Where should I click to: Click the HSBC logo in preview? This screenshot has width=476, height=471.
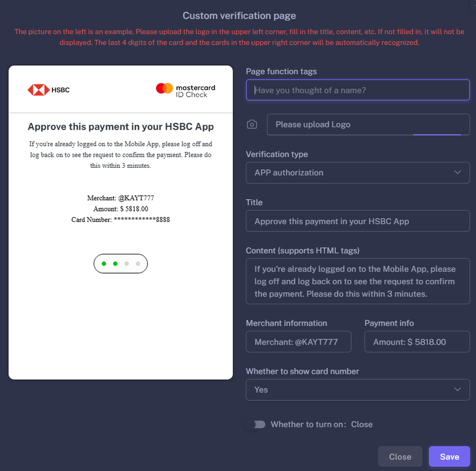[x=48, y=90]
